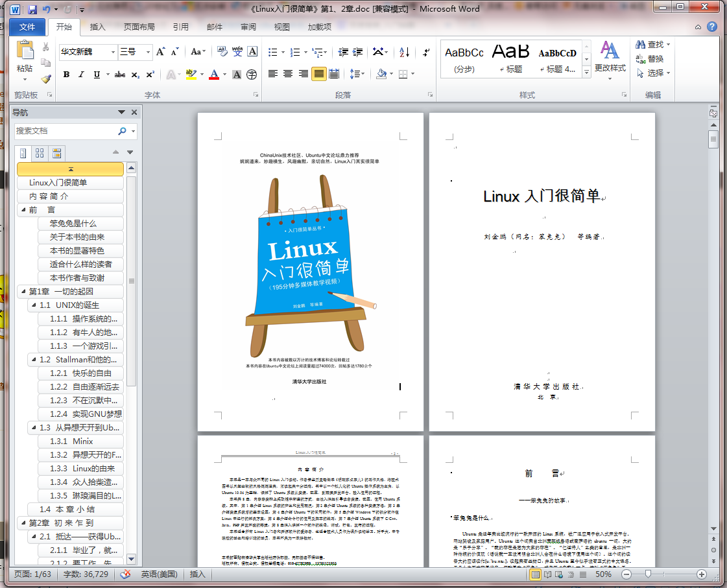Click language 英语(美国) in status bar
Viewport: 727px width, 588px height.
(x=160, y=574)
